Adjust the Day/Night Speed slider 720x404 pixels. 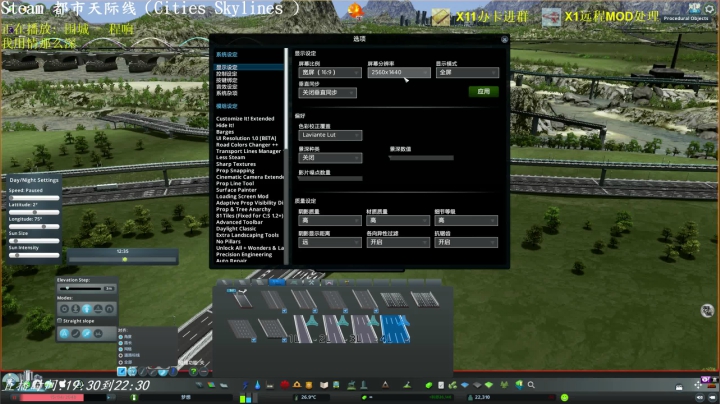point(34,198)
